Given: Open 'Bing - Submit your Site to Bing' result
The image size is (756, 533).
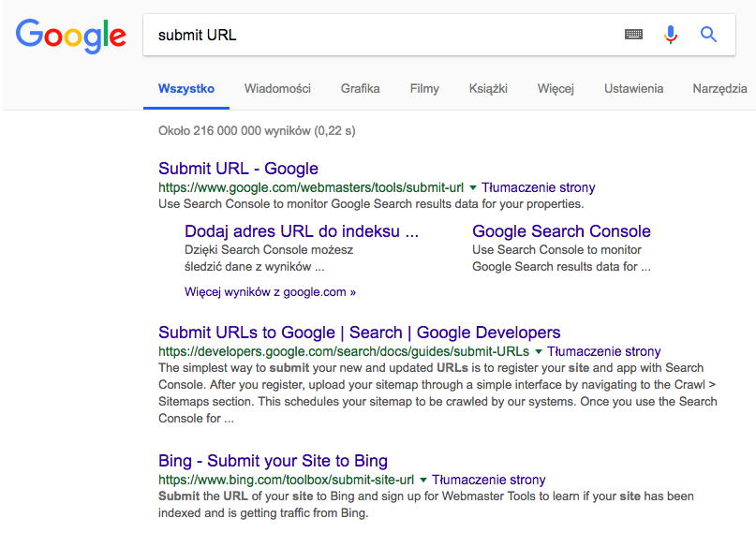Looking at the screenshot, I should pos(273,461).
